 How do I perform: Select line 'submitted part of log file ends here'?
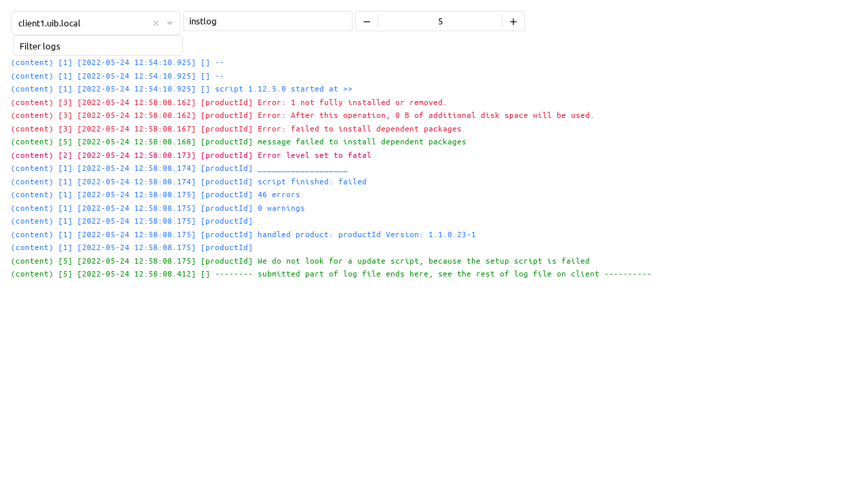point(331,274)
